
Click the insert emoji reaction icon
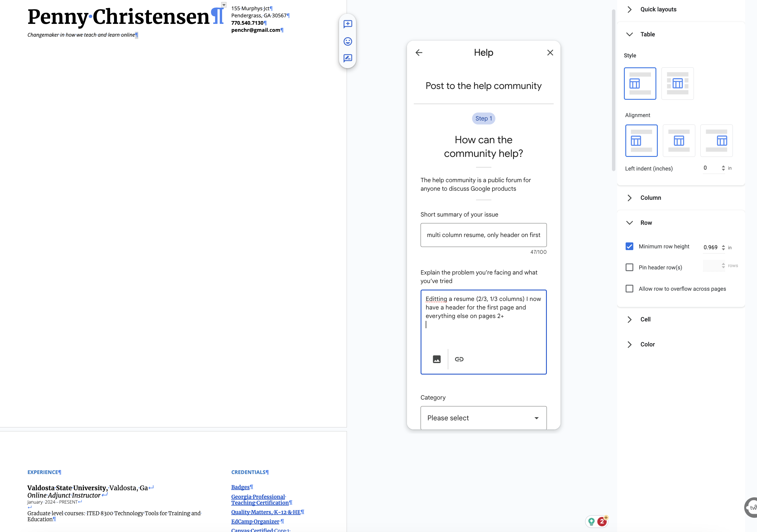[348, 41]
